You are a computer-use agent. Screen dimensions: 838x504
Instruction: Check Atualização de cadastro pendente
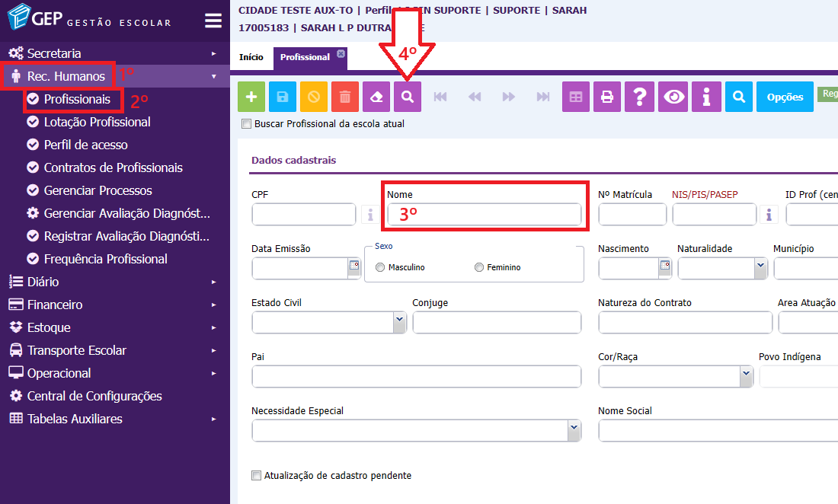coord(256,476)
